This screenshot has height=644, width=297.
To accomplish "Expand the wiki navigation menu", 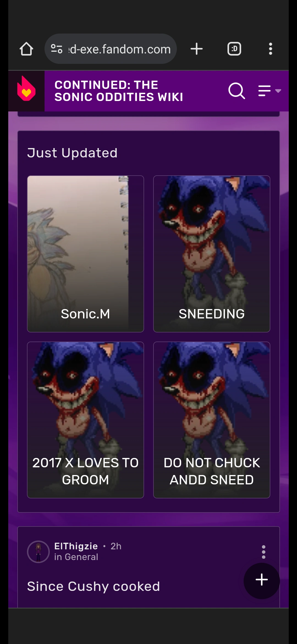I will (265, 91).
